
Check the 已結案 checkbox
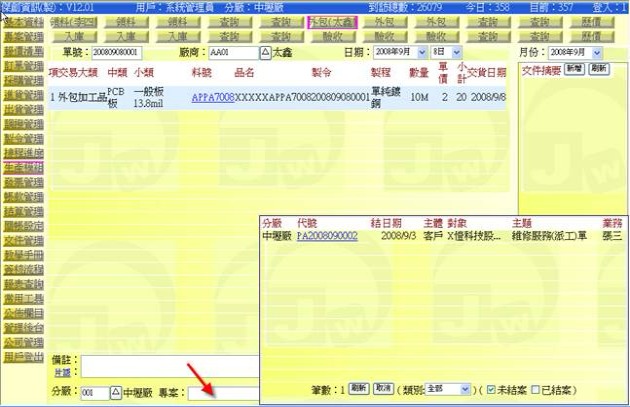535,388
